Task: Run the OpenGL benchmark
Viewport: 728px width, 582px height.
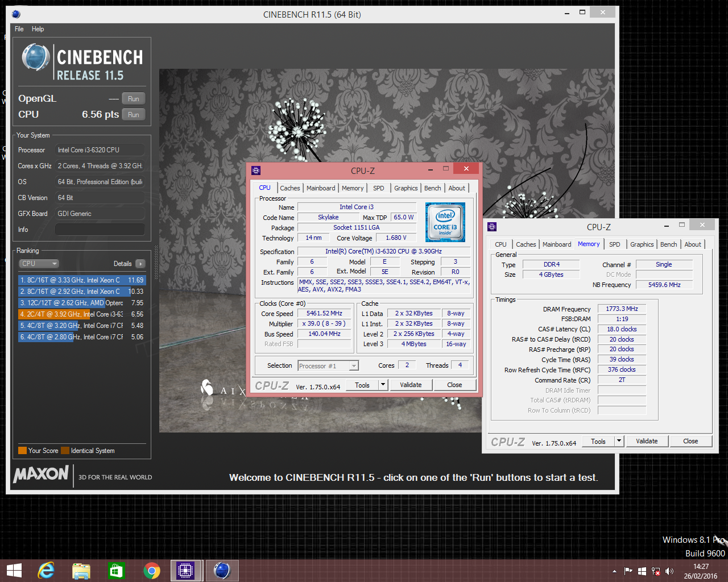Action: pyautogui.click(x=134, y=99)
